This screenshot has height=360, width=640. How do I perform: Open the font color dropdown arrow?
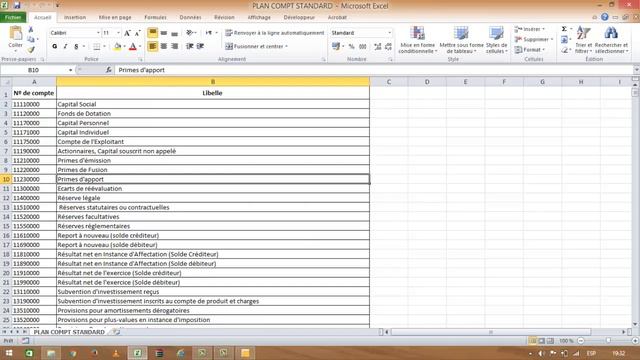click(140, 47)
